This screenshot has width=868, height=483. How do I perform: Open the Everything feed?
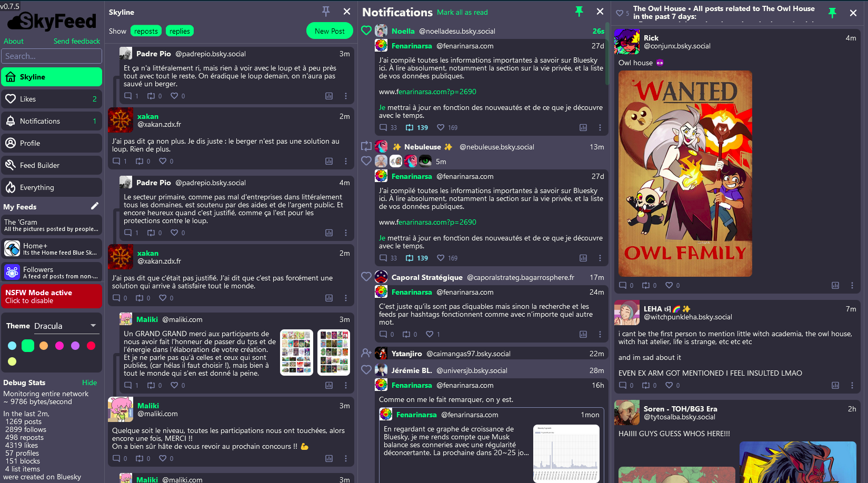click(x=52, y=187)
